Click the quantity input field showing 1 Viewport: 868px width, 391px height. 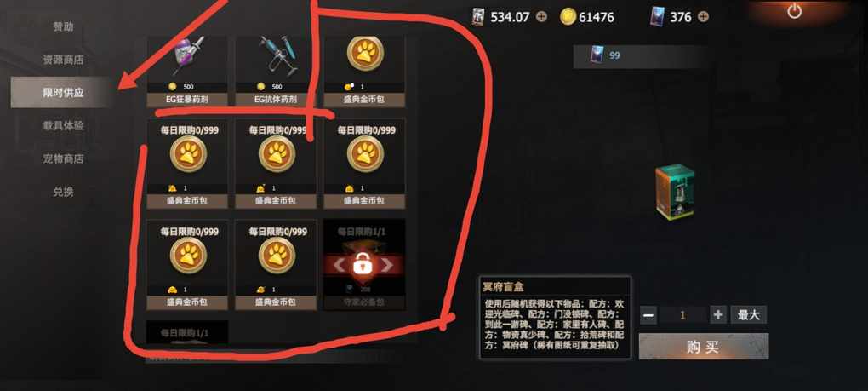click(x=683, y=315)
